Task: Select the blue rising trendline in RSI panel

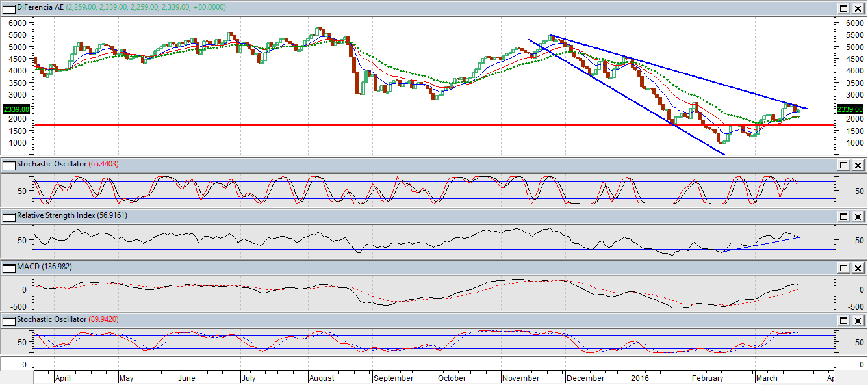Action: pos(761,245)
